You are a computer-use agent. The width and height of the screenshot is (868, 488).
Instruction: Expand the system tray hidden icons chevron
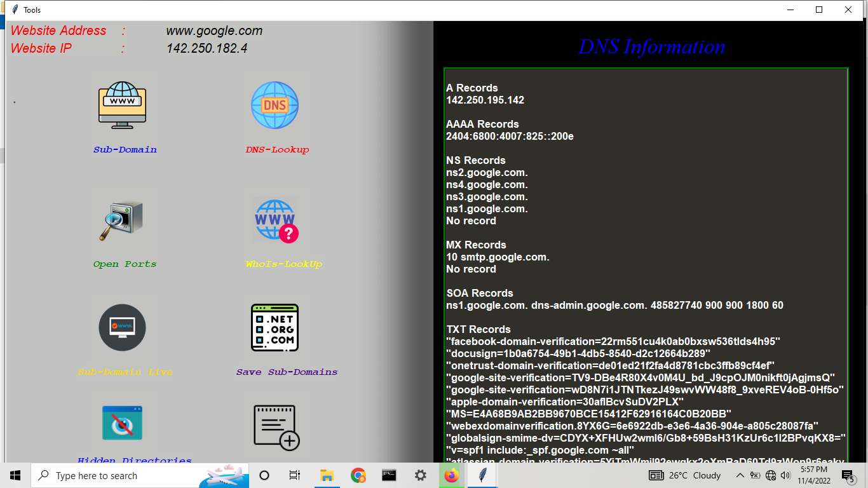pyautogui.click(x=740, y=475)
